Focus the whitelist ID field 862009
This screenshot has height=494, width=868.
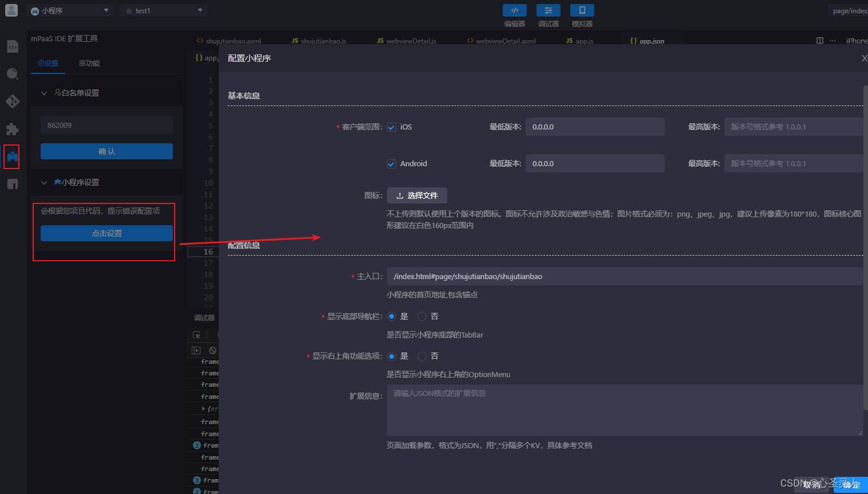click(106, 125)
